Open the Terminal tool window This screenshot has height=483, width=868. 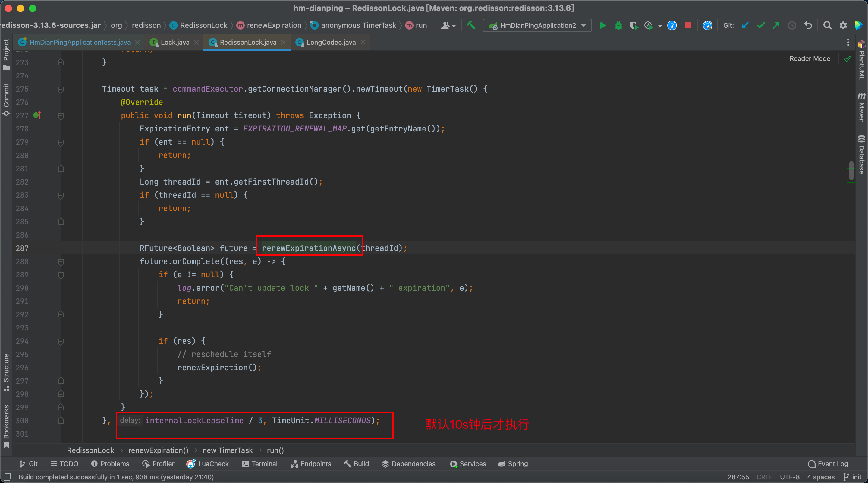tap(260, 464)
